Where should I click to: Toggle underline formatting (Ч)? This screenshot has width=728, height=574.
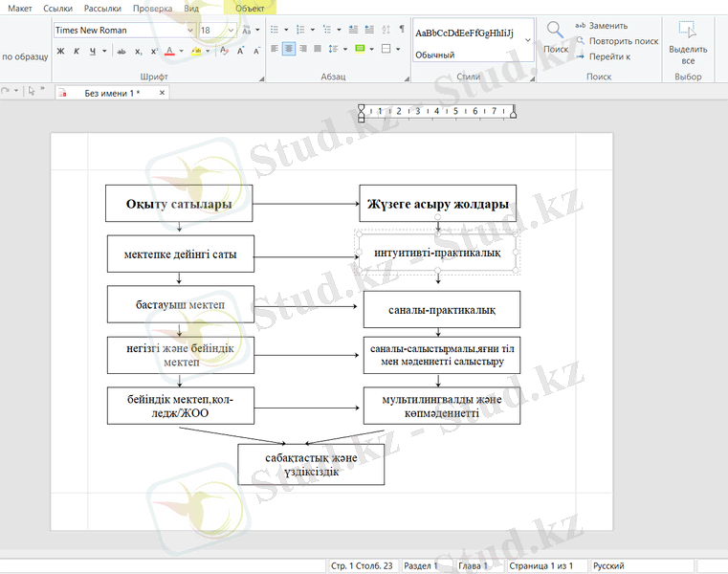click(93, 51)
